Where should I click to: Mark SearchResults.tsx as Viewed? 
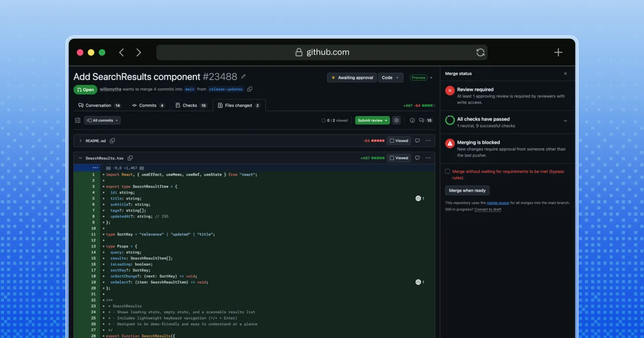pos(399,158)
